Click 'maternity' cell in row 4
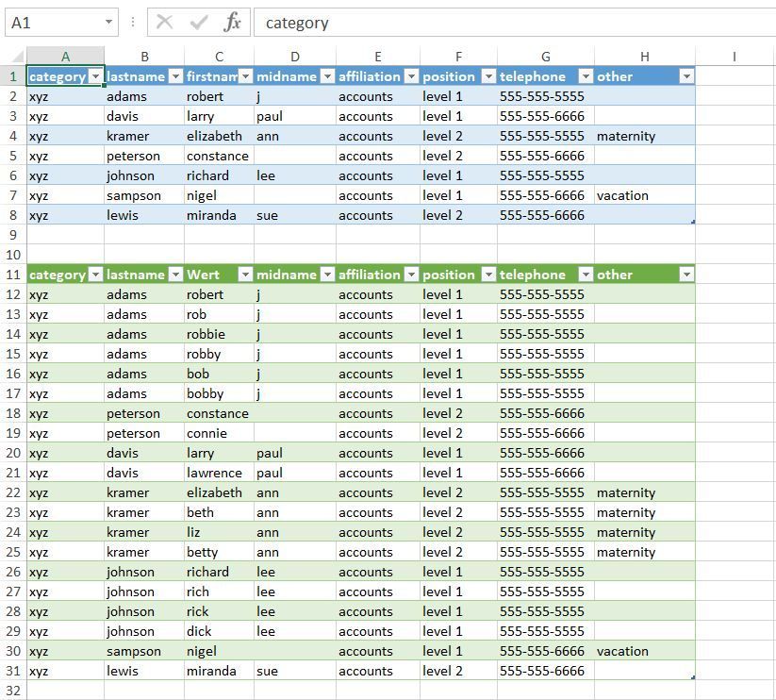Screen dimensions: 776x700 coord(645,136)
